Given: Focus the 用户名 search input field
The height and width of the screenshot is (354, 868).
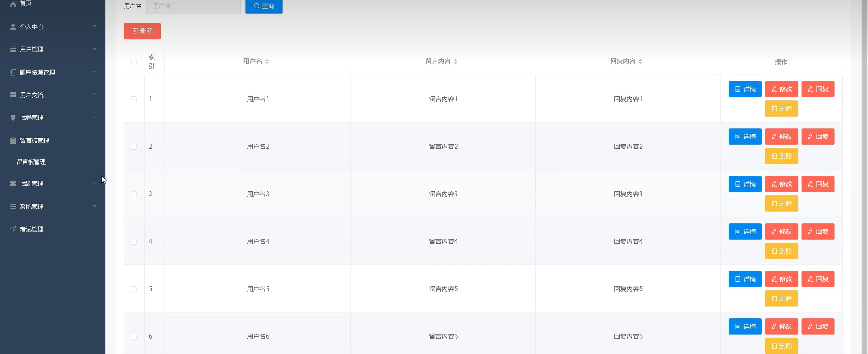Looking at the screenshot, I should [x=193, y=6].
